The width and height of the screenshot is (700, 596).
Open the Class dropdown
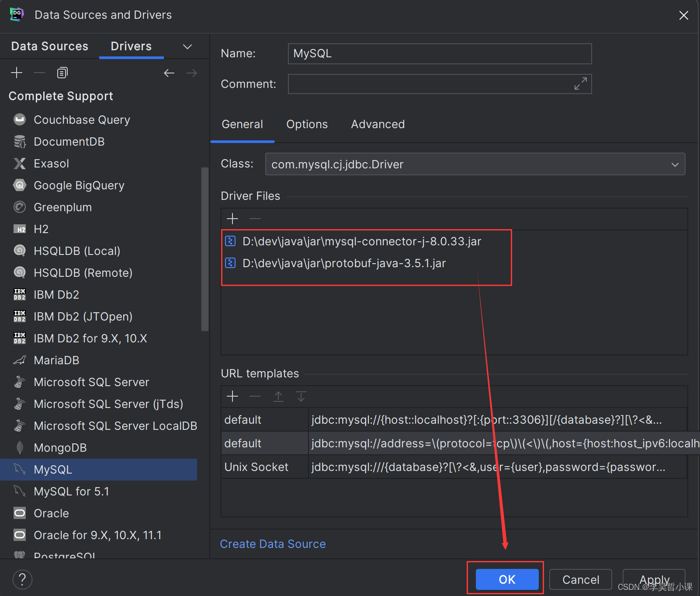tap(475, 164)
